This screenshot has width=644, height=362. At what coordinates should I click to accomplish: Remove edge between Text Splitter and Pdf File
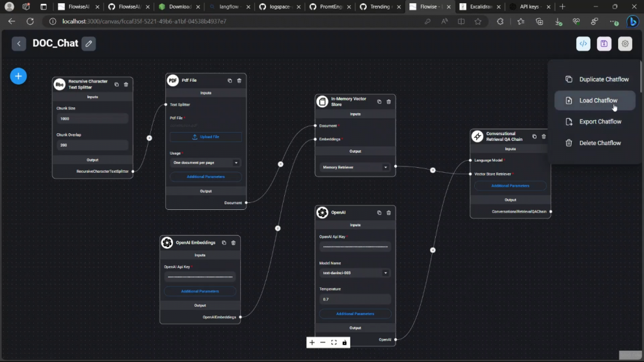tap(150, 138)
